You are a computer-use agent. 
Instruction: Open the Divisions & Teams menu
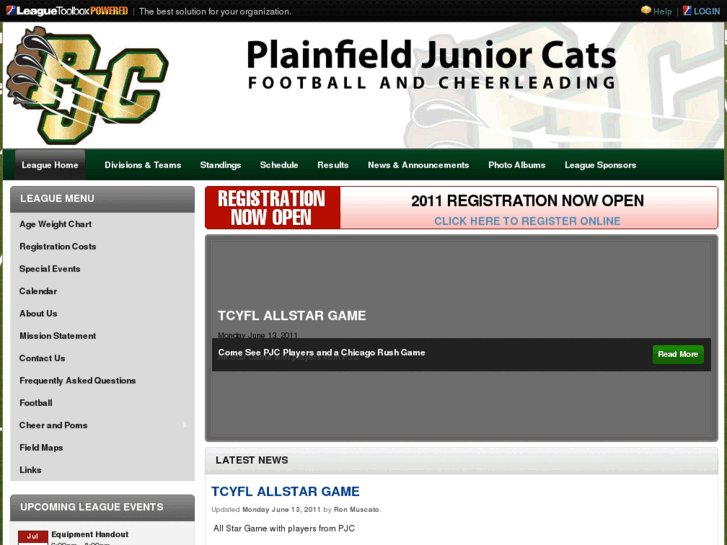[142, 165]
